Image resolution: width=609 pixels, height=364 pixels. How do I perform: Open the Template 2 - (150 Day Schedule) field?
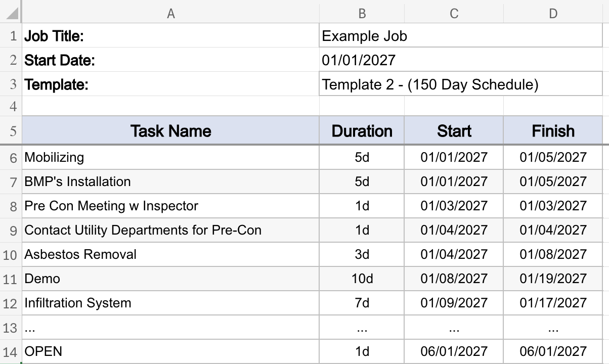click(x=461, y=84)
